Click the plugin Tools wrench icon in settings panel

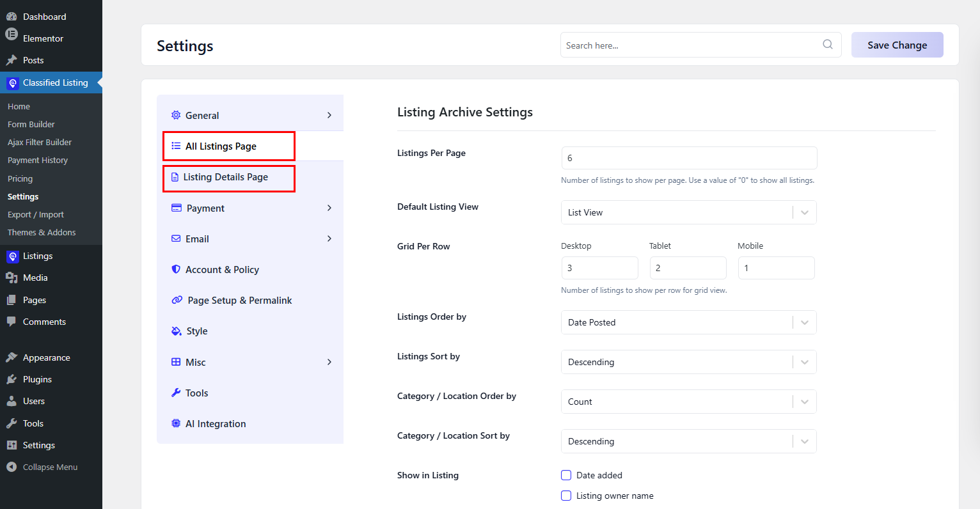click(x=176, y=393)
